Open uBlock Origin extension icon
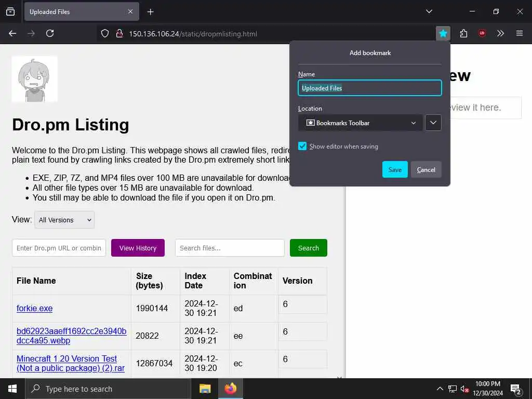532x399 pixels. pyautogui.click(x=482, y=33)
